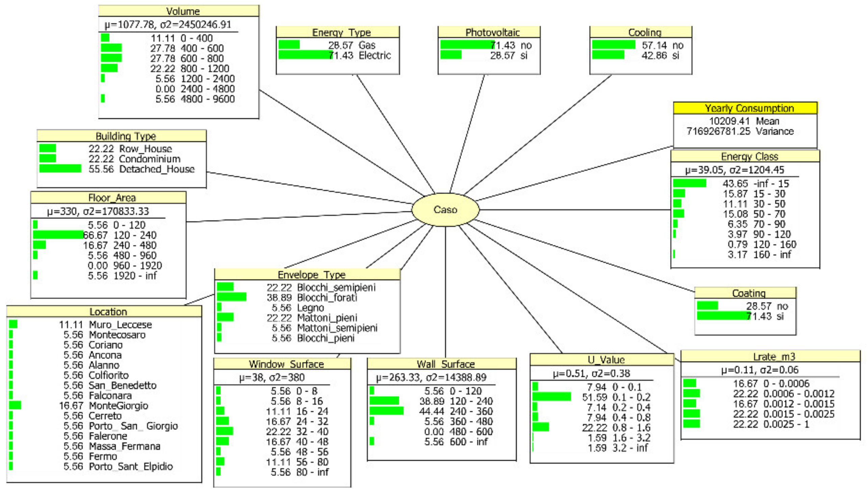Click MonteGiorgio entry in Location node
The height and width of the screenshot is (494, 868).
click(118, 406)
